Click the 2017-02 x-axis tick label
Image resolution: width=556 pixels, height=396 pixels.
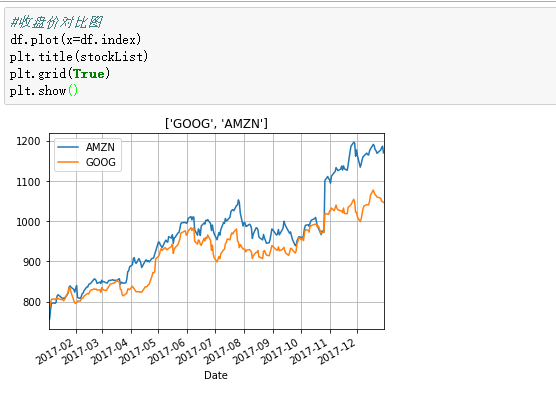[55, 351]
